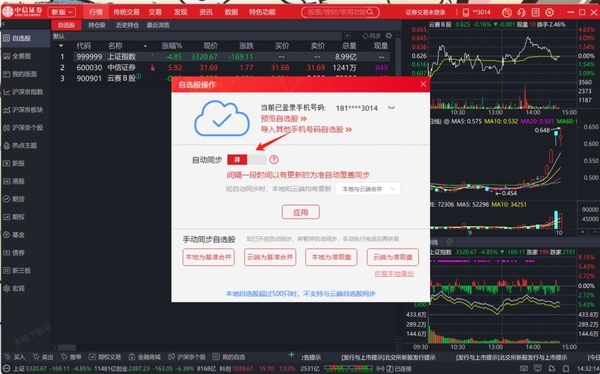Open 期权交易 in bottom toolbar
Viewport: 600px width, 374px height.
coord(105,357)
